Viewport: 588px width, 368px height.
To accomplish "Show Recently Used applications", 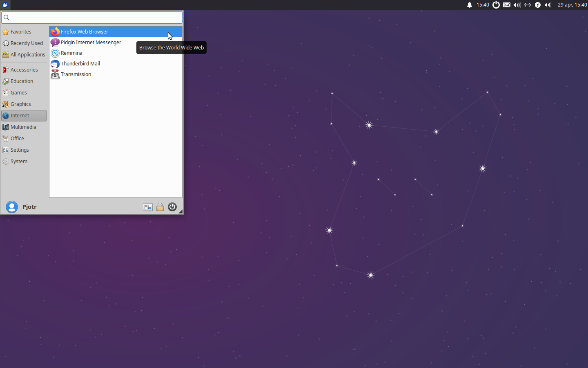I will coord(27,43).
